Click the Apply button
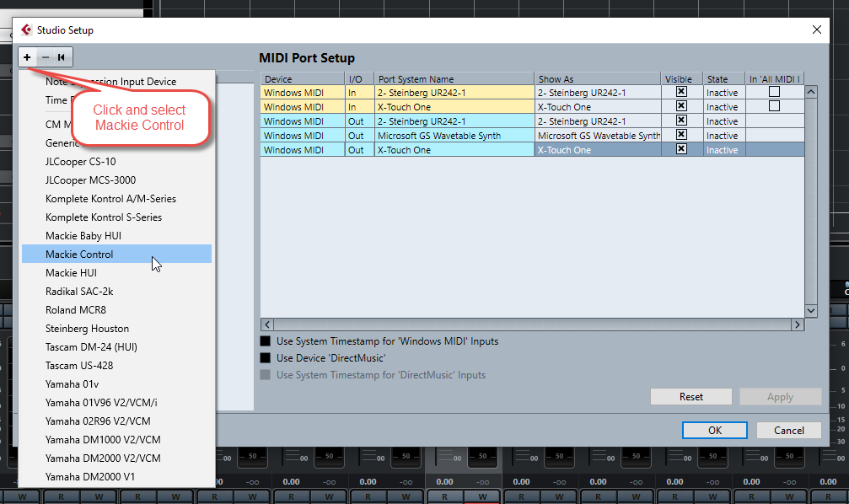This screenshot has height=504, width=849. tap(780, 397)
